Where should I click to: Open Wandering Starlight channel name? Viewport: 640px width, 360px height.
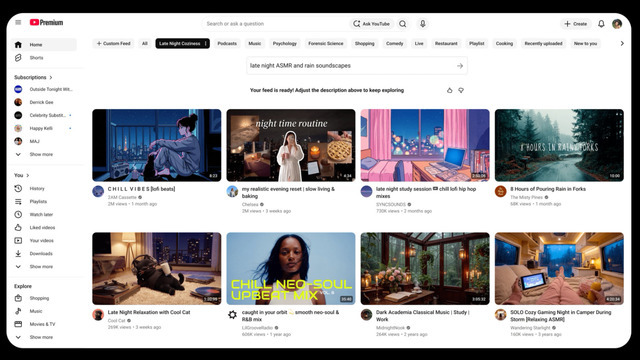530,328
